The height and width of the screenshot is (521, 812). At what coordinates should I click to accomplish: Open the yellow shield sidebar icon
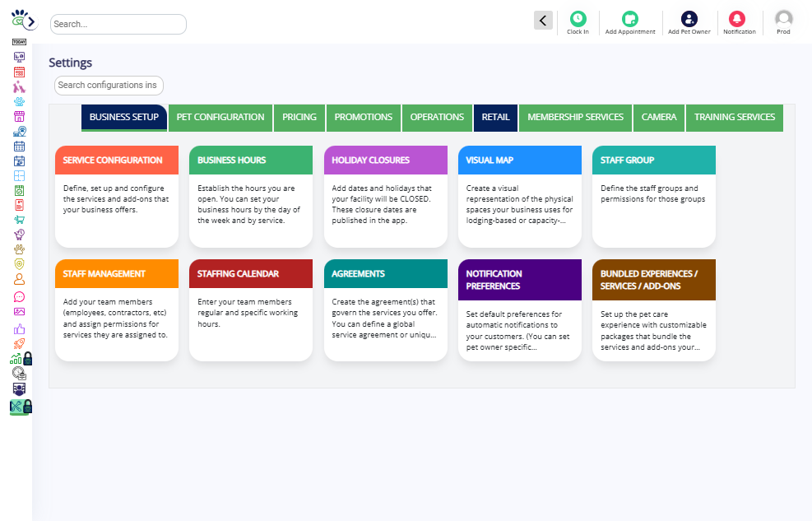coord(19,264)
